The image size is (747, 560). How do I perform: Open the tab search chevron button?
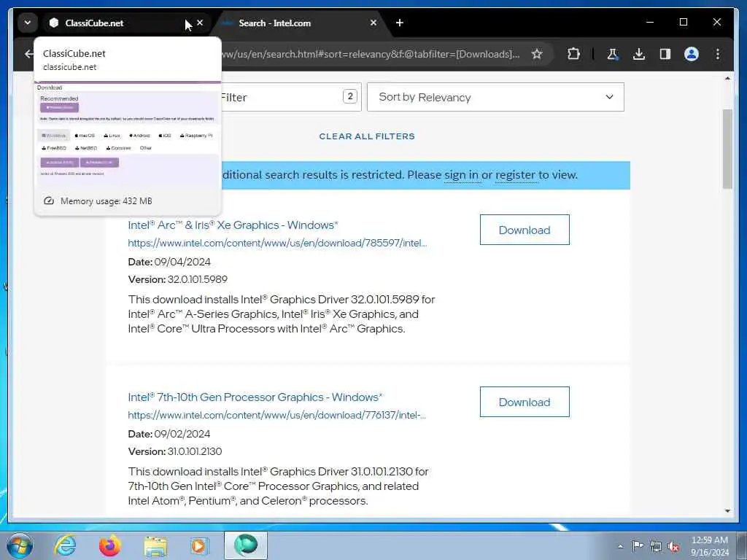(x=28, y=23)
